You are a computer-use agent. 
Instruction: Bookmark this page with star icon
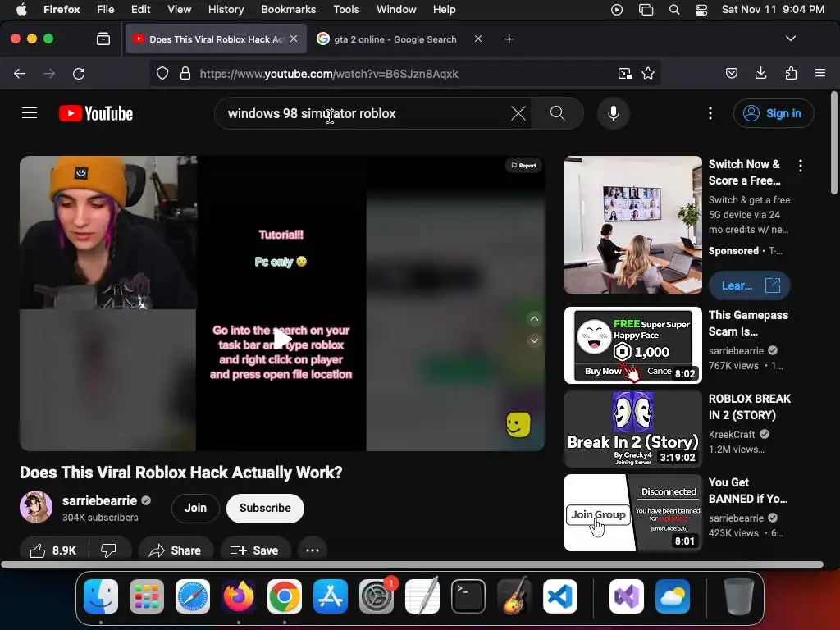tap(648, 73)
